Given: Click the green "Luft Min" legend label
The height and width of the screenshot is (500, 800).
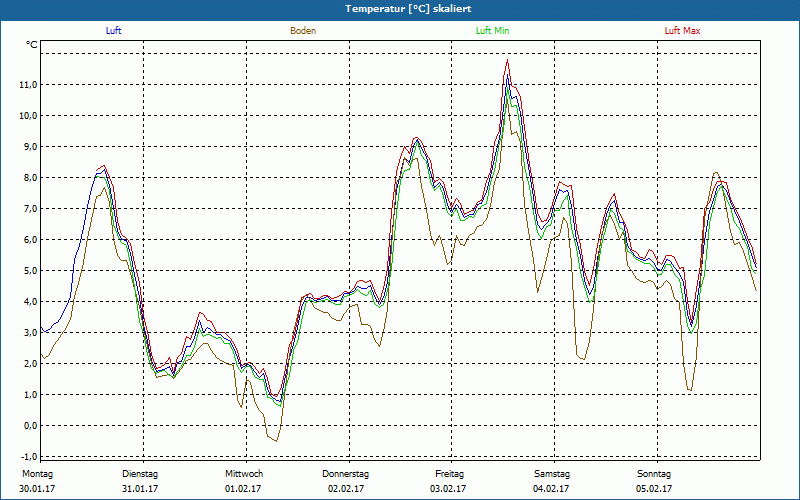Looking at the screenshot, I should [493, 31].
